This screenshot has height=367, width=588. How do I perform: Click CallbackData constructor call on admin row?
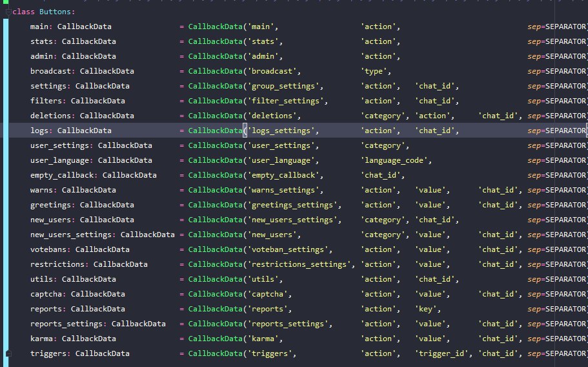(215, 56)
